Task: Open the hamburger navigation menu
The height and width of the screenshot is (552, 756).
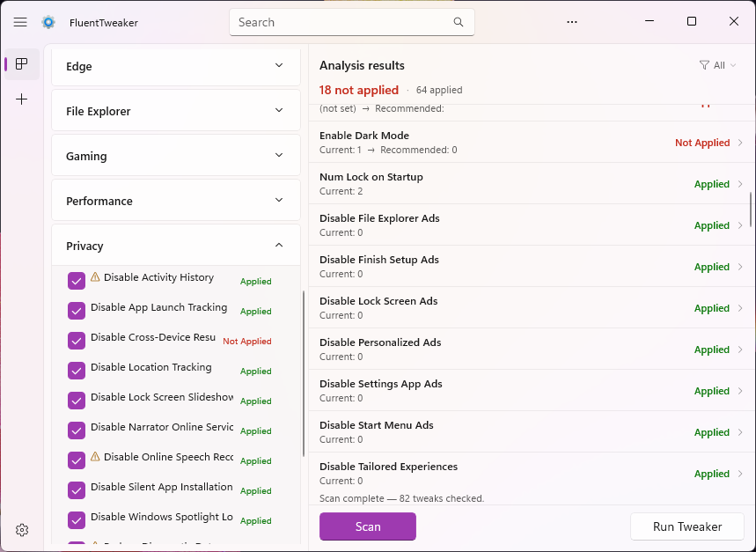Action: [20, 22]
